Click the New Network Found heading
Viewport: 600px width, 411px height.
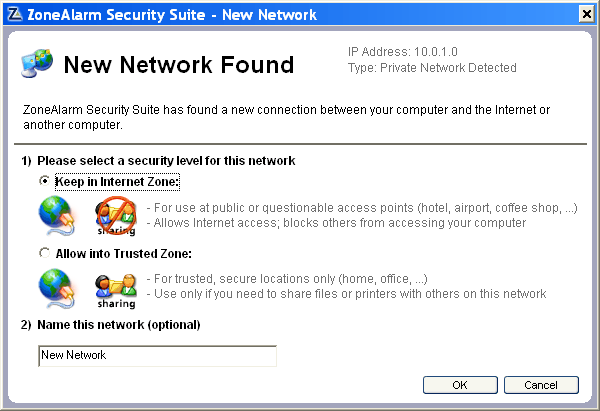point(179,64)
